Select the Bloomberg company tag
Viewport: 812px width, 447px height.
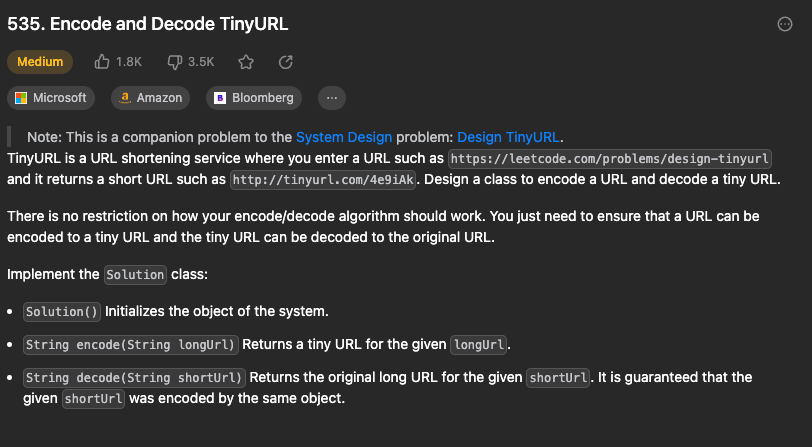tap(254, 98)
